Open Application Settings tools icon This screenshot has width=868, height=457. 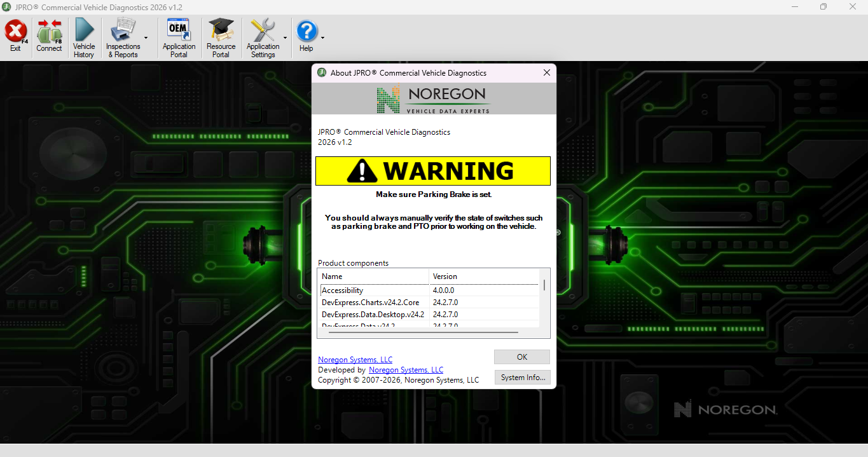tap(262, 30)
